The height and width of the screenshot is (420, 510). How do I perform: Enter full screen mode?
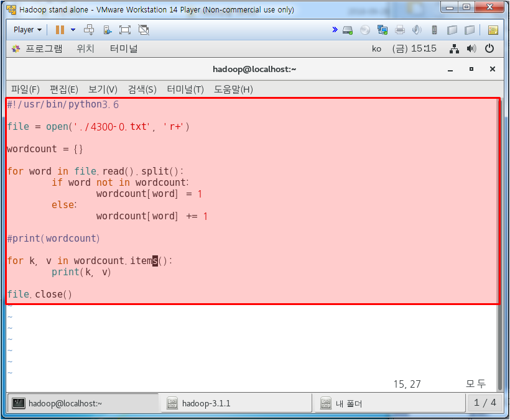(x=125, y=30)
